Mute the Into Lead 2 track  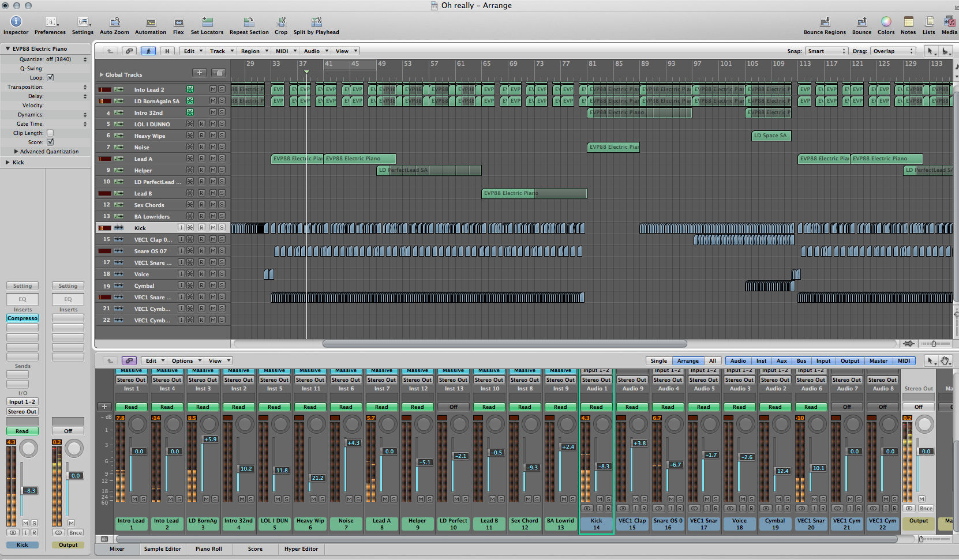coord(213,89)
